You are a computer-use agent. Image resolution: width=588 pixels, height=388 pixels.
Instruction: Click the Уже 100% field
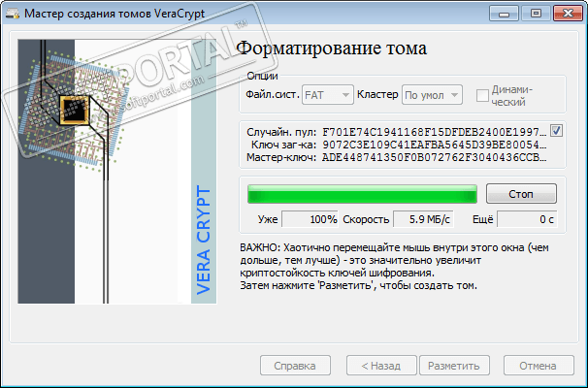[310, 219]
